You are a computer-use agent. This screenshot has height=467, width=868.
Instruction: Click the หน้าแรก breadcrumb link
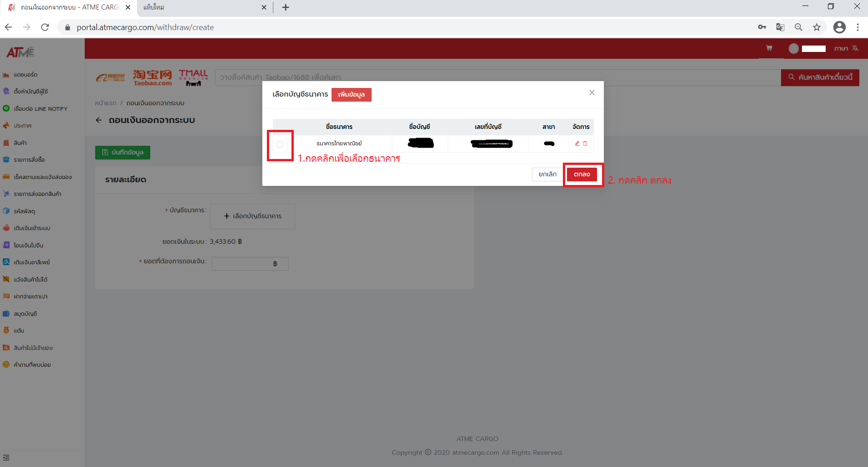pos(106,103)
